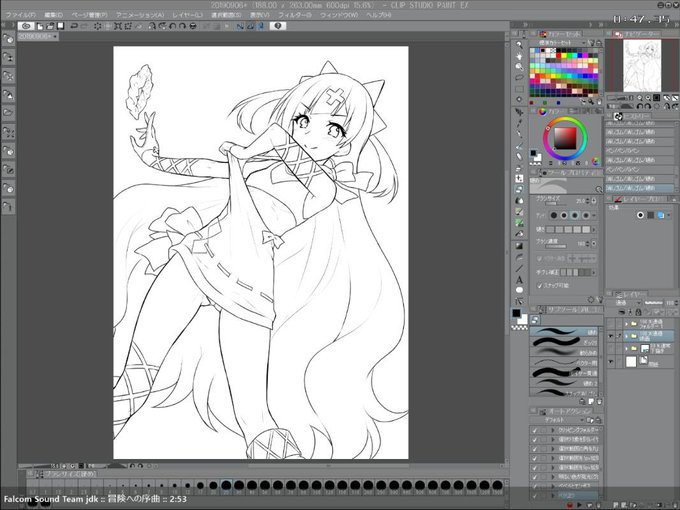Click the lock layer icon in the Layer panel

coord(638,312)
